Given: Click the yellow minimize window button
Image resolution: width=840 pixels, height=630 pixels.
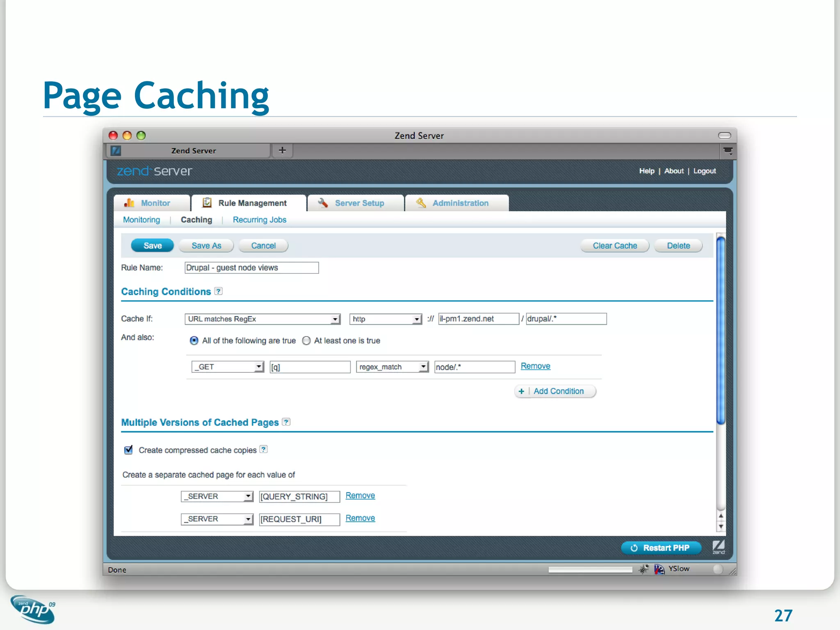Looking at the screenshot, I should [x=127, y=136].
